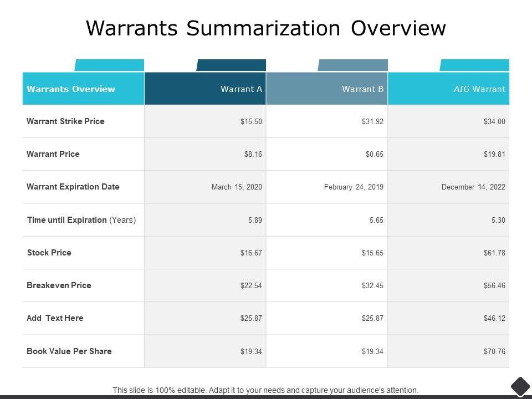Click the Warrant Expiration Date row label
The width and height of the screenshot is (532, 399).
pyautogui.click(x=73, y=187)
